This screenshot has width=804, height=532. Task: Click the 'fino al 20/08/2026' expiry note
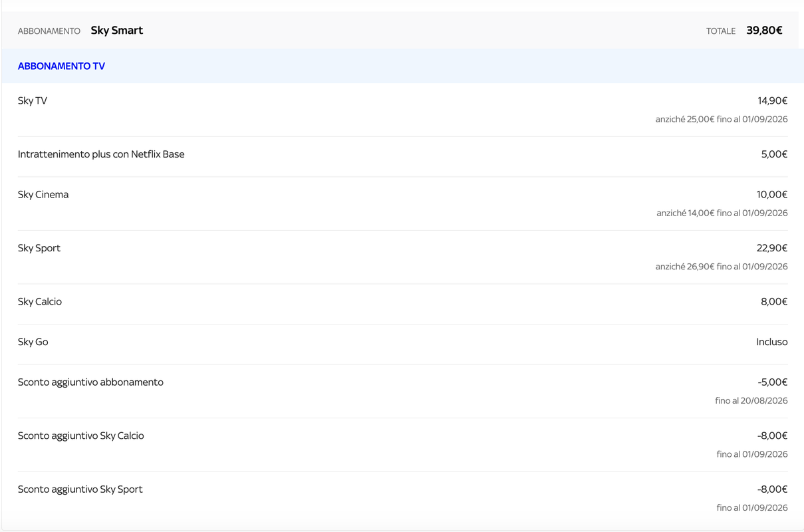(751, 401)
